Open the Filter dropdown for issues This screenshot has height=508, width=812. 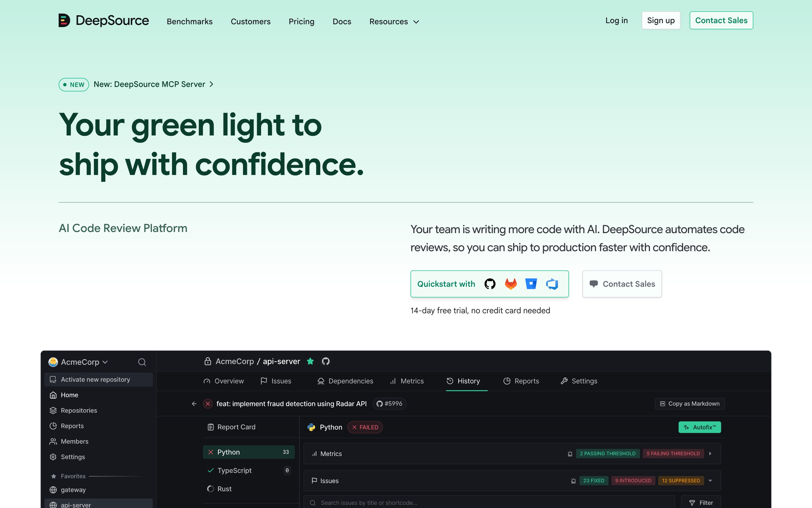click(x=701, y=503)
